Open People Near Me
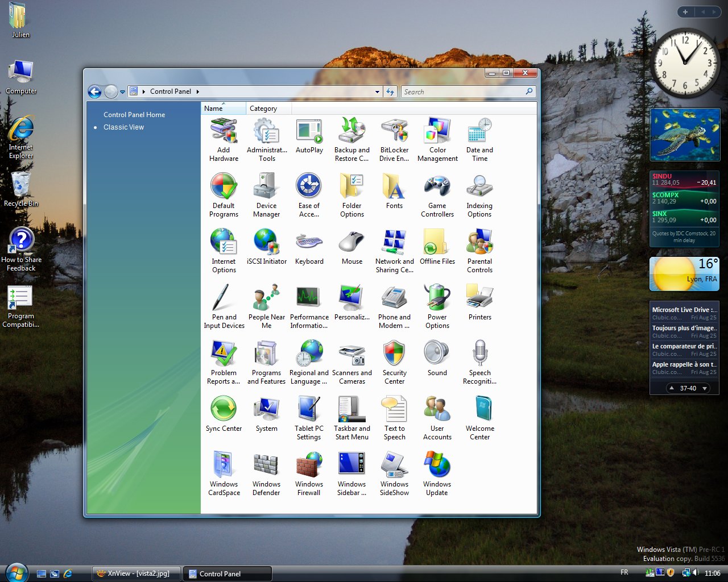This screenshot has width=728, height=582. (266, 307)
